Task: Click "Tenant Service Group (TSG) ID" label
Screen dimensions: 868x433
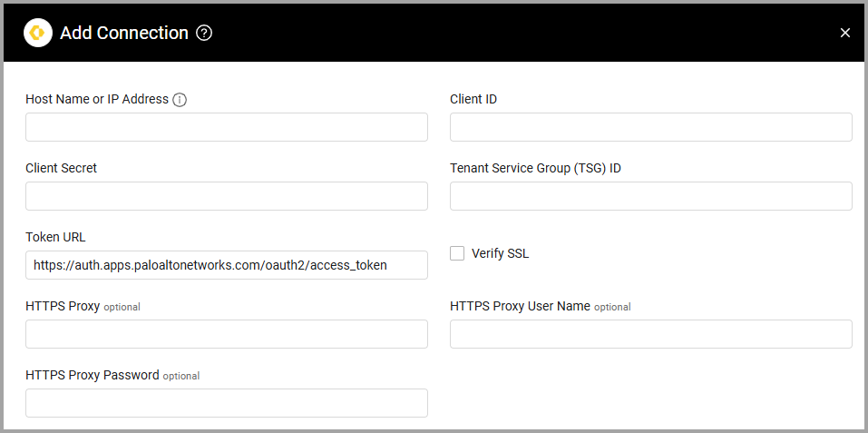Action: coord(535,168)
